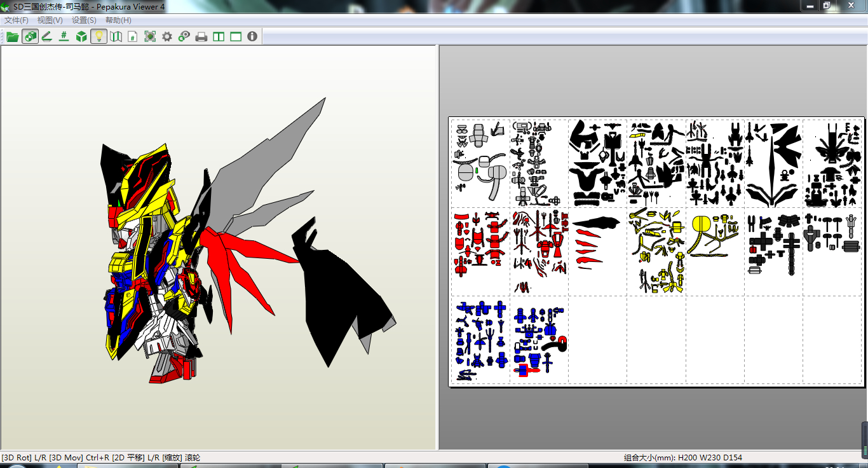Click the window title 'Pepakura Viewer 4'
Image resolution: width=868 pixels, height=468 pixels.
point(130,6)
